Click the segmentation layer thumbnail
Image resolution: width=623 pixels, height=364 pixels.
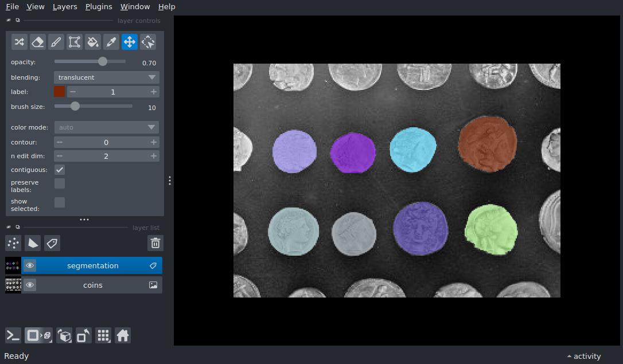tap(13, 265)
